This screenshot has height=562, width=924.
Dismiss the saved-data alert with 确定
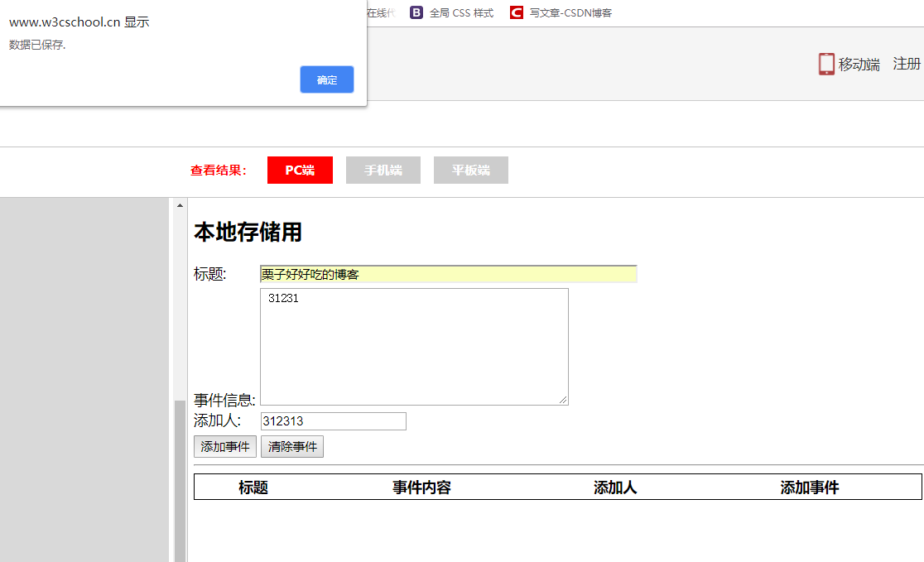pos(326,79)
